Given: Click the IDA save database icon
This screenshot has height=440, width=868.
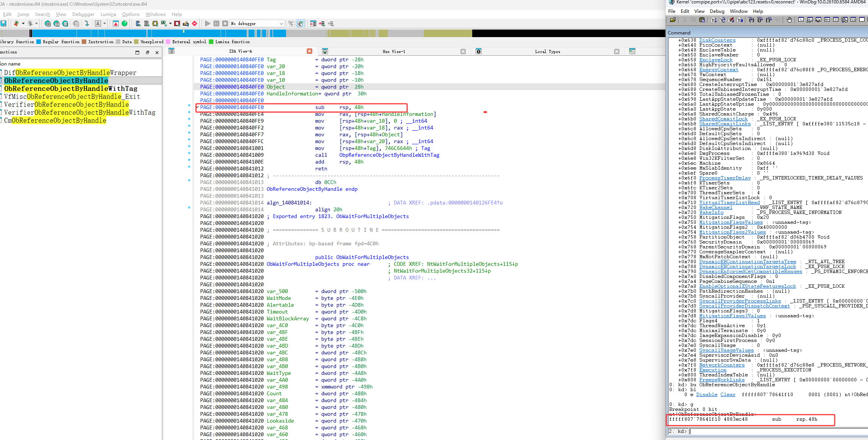Looking at the screenshot, I should click(x=3, y=23).
